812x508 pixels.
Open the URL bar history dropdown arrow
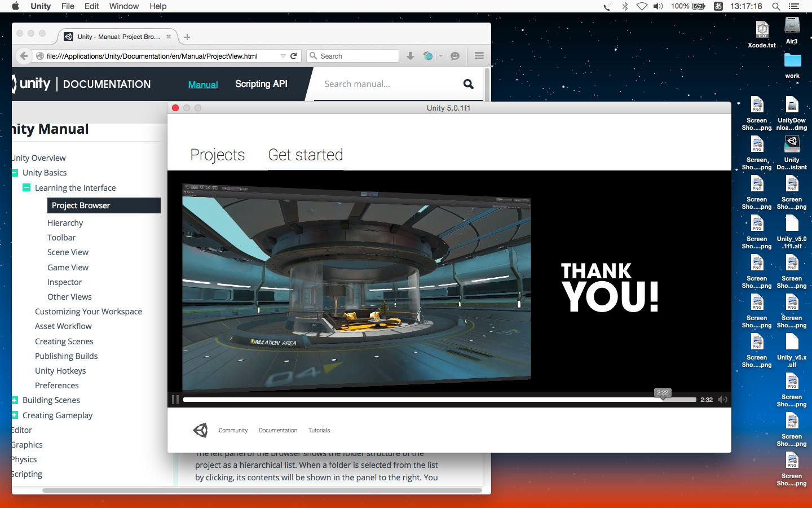coord(283,56)
